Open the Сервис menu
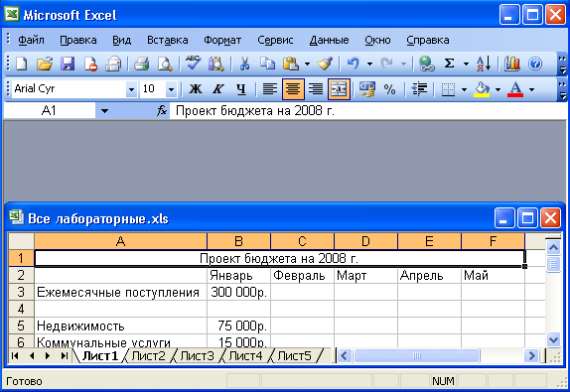570x392 pixels. coord(275,40)
